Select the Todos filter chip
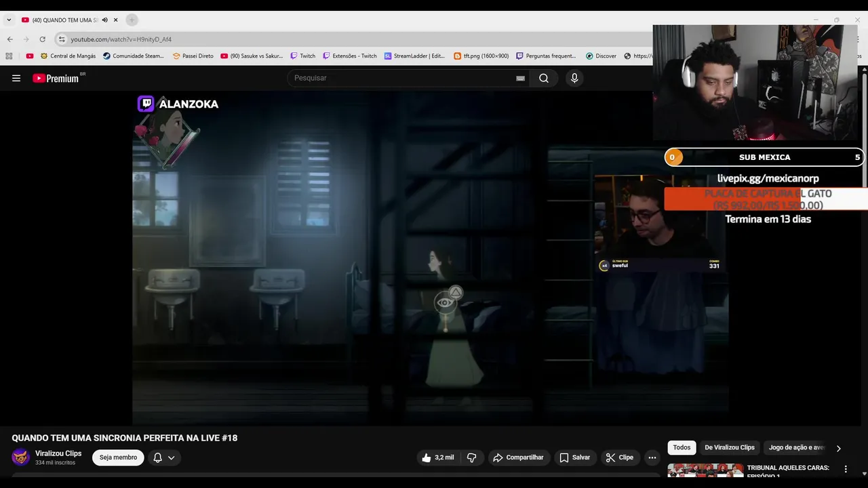This screenshot has height=488, width=868. (682, 447)
